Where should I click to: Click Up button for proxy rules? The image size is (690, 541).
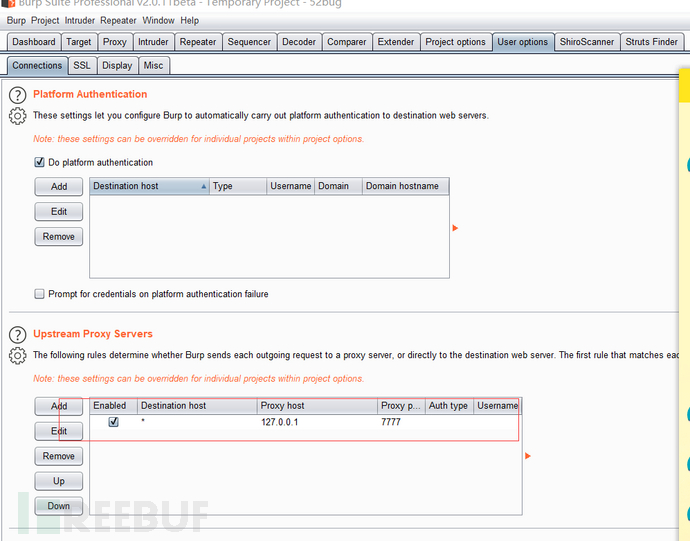59,481
